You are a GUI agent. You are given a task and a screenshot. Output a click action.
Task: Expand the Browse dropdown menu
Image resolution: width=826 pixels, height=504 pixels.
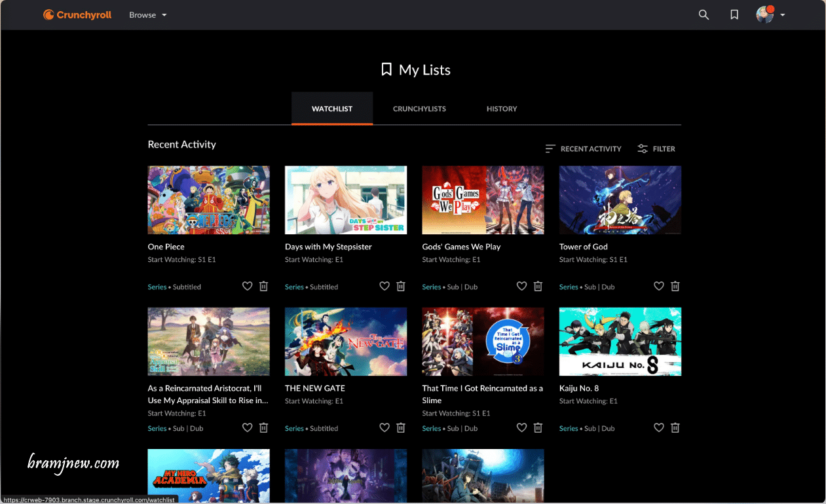148,15
